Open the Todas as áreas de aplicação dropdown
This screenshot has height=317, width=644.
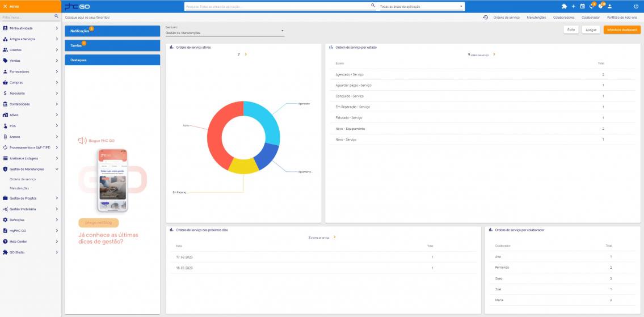[x=421, y=7]
